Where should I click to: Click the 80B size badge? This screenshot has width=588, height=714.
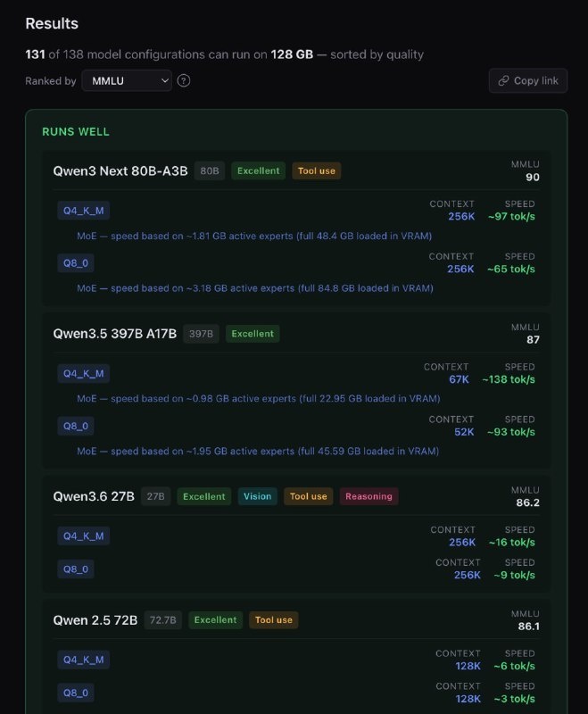[210, 170]
